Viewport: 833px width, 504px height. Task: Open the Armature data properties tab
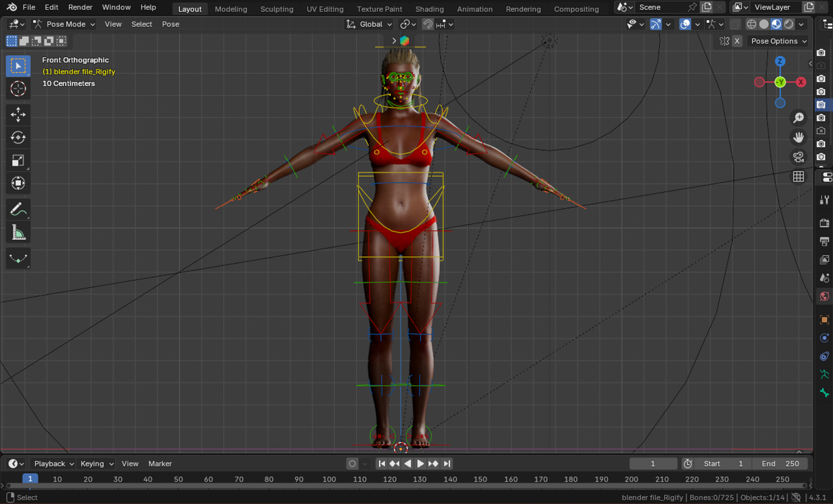(825, 375)
